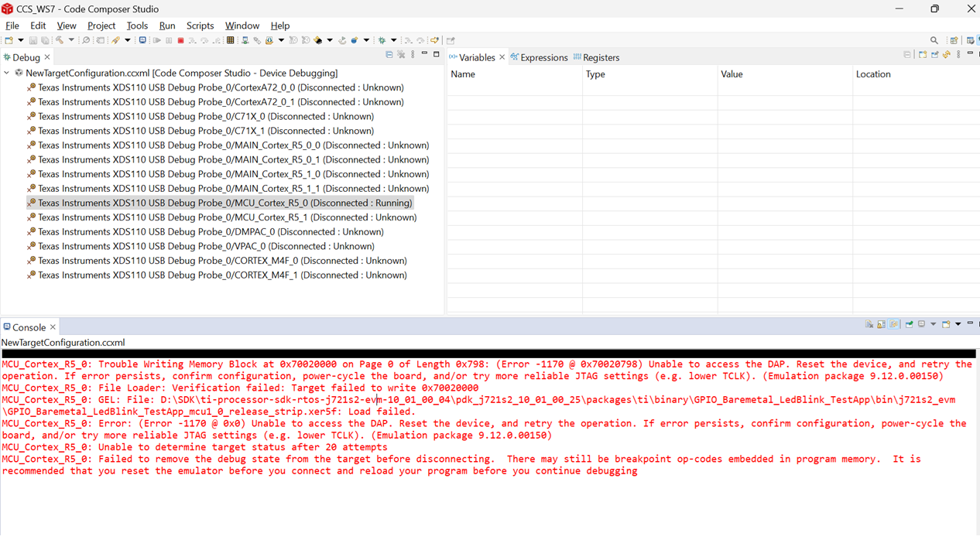Open dropdown arrow next to Open Console
The image size is (980, 557).
[958, 325]
